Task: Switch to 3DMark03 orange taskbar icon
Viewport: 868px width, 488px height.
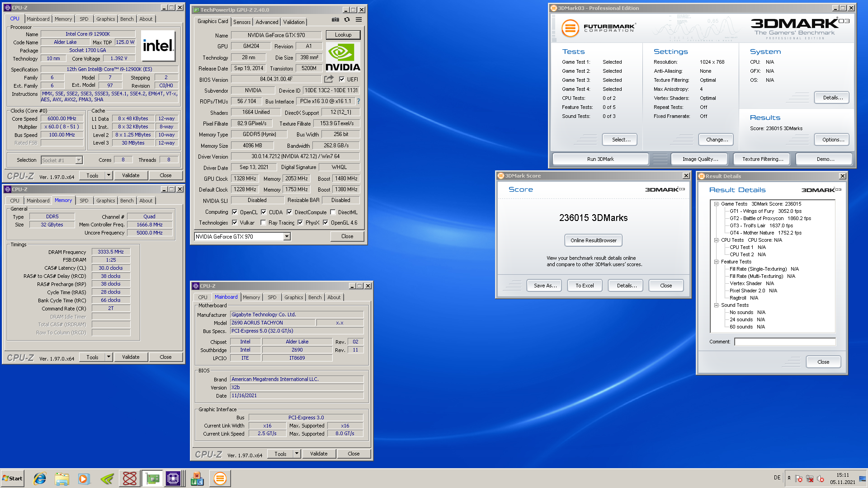Action: pos(220,479)
